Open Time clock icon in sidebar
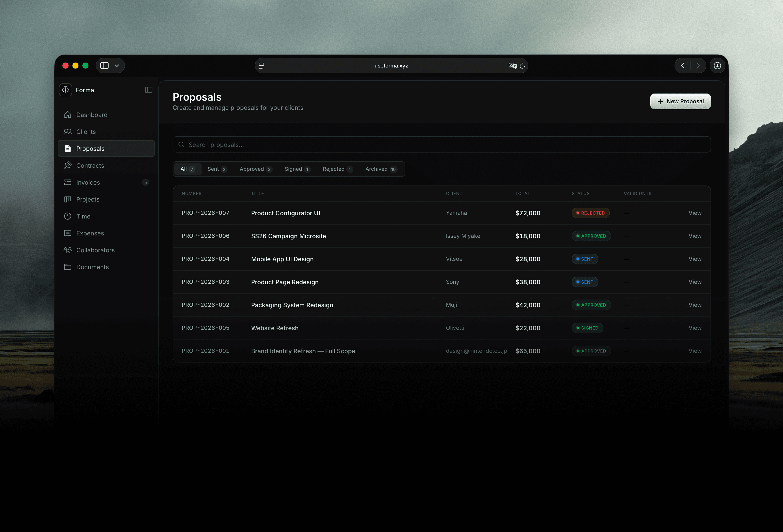Viewport: 783px width, 532px height. (68, 216)
